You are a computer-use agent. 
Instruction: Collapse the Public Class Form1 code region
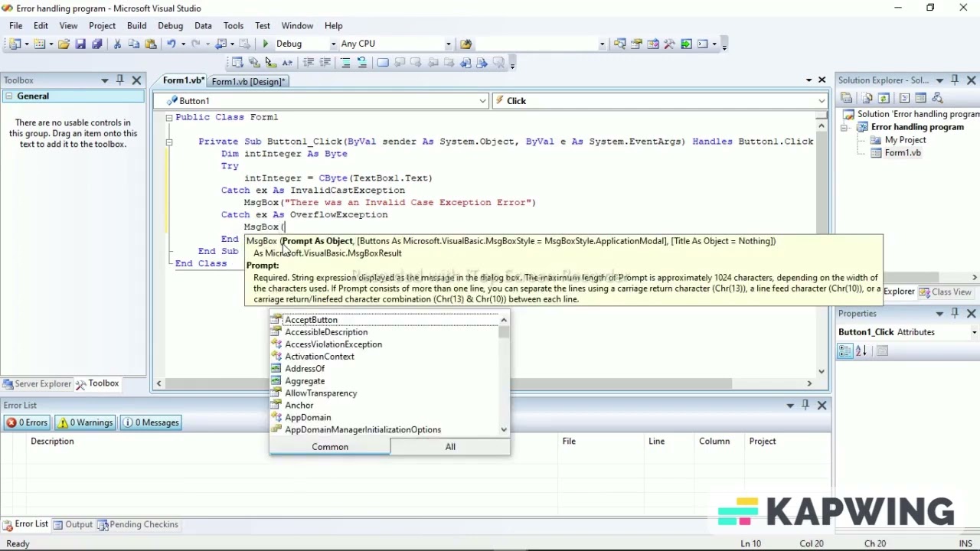point(169,117)
